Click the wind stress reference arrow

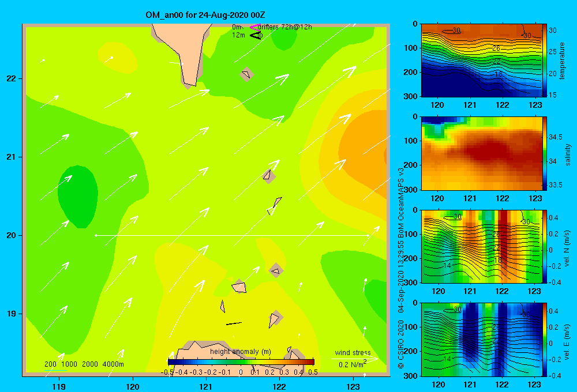click(x=354, y=359)
